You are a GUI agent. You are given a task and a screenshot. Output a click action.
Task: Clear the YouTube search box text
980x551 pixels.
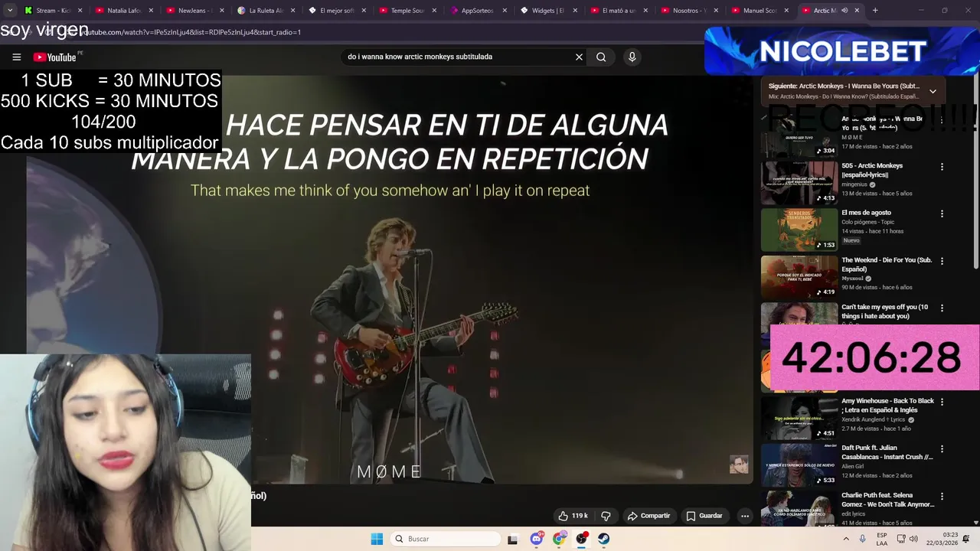point(579,57)
